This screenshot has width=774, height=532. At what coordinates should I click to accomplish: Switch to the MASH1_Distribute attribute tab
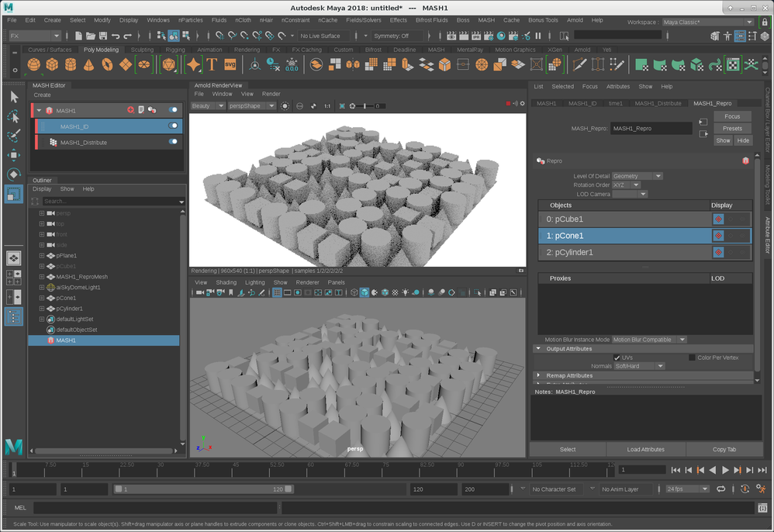pos(658,104)
